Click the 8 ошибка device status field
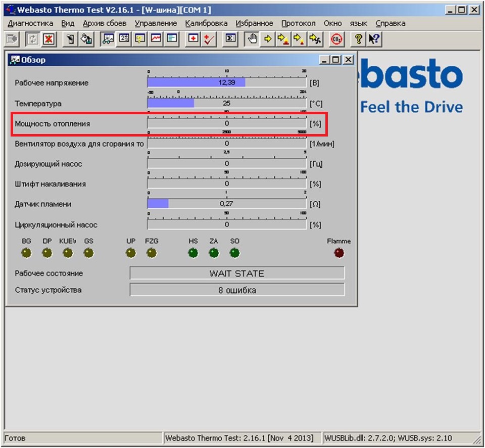 [237, 290]
